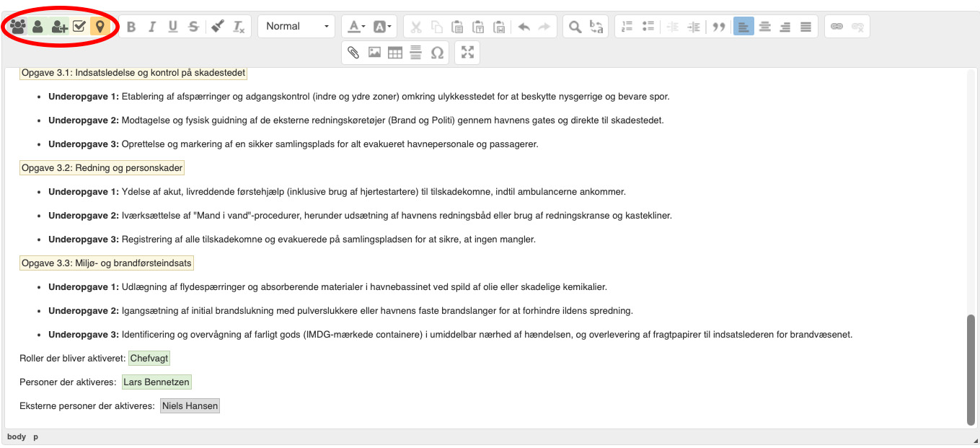Click the single person insert icon
Image resolution: width=980 pixels, height=448 pixels.
[37, 27]
